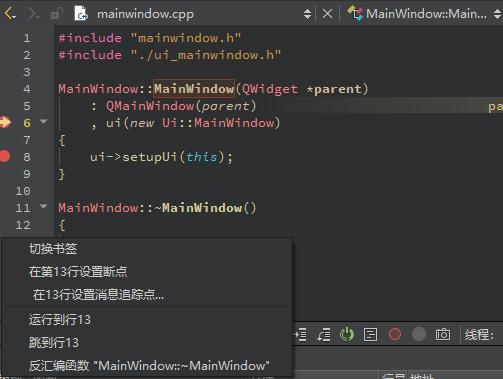Viewport: 503px width, 379px height.
Task: Click line number 4 in the gutter
Action: point(27,89)
